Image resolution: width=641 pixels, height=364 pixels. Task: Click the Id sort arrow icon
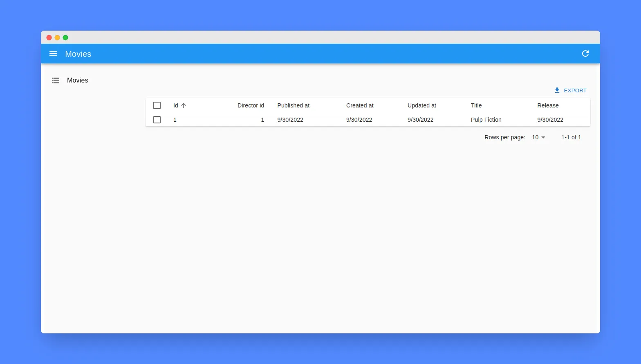(184, 105)
